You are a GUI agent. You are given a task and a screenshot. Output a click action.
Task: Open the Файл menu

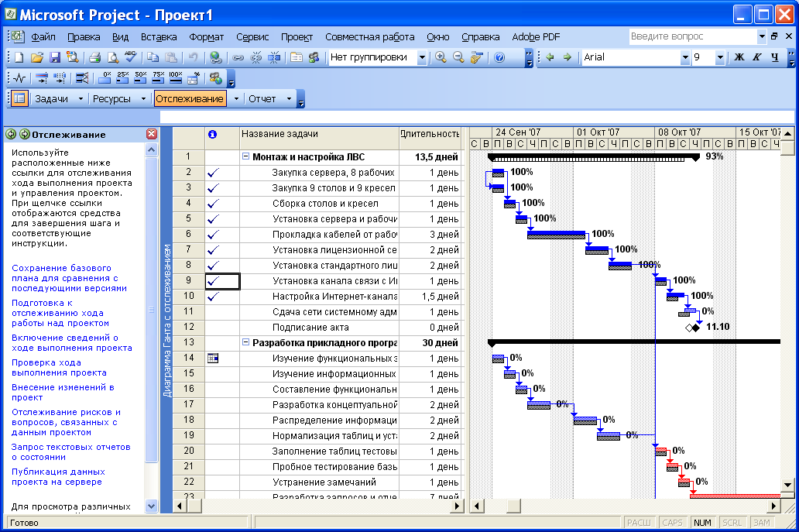pos(43,36)
